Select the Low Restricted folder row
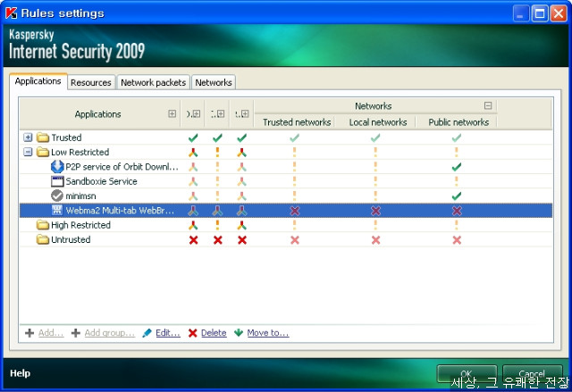572x392 pixels. [286, 152]
